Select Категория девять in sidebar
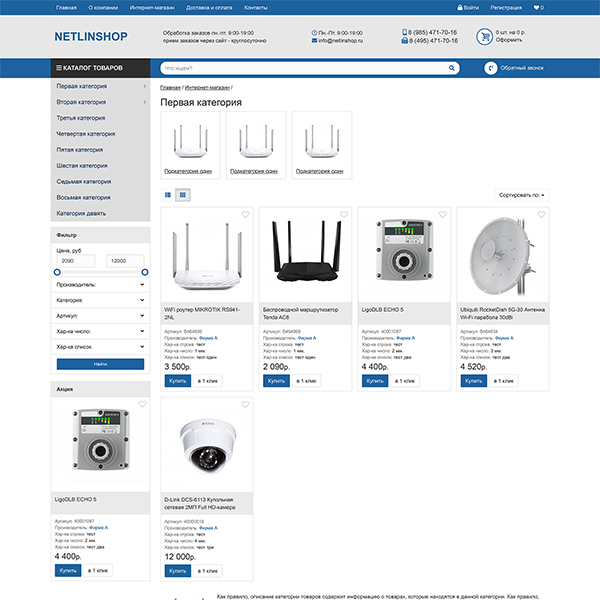600x600 pixels. 81,213
